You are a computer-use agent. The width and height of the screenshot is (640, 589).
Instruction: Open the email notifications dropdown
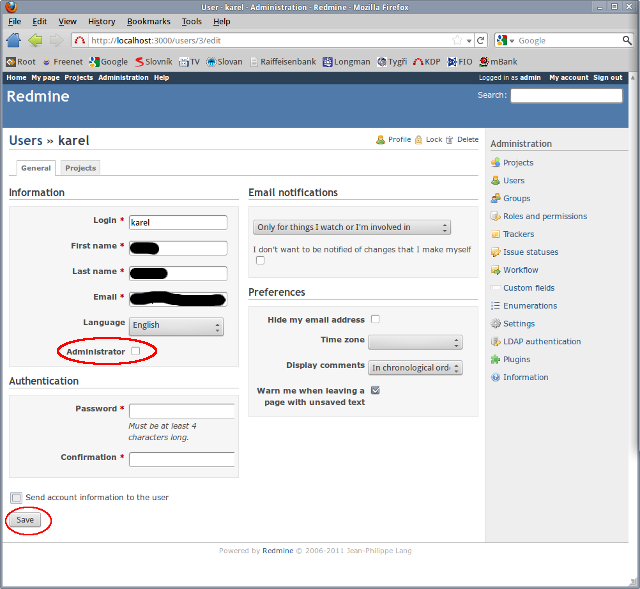point(352,227)
